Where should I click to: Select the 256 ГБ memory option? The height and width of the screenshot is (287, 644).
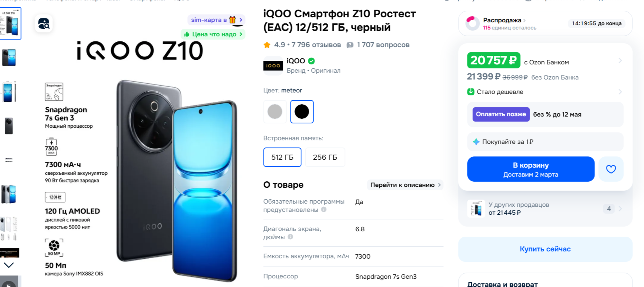[x=325, y=157]
